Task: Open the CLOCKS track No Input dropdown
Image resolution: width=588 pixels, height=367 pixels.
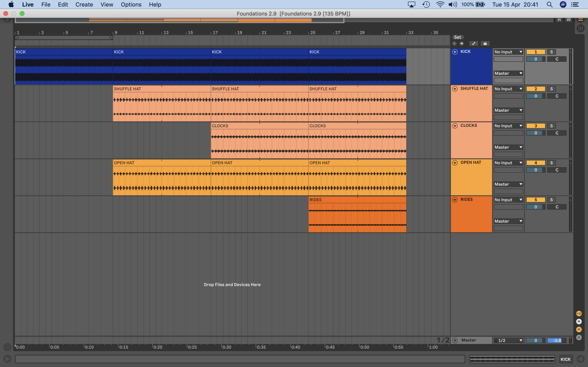Action: [x=508, y=126]
